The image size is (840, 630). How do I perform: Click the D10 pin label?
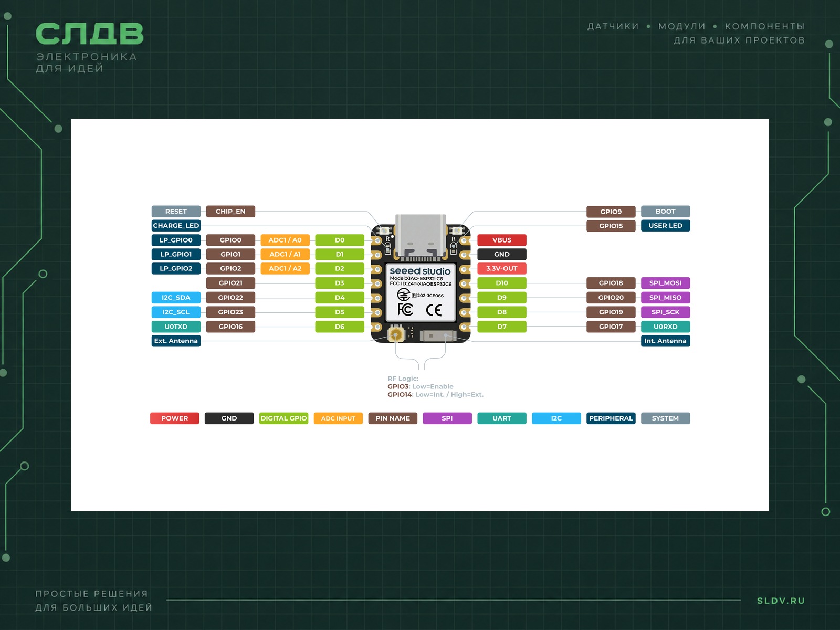pyautogui.click(x=502, y=283)
